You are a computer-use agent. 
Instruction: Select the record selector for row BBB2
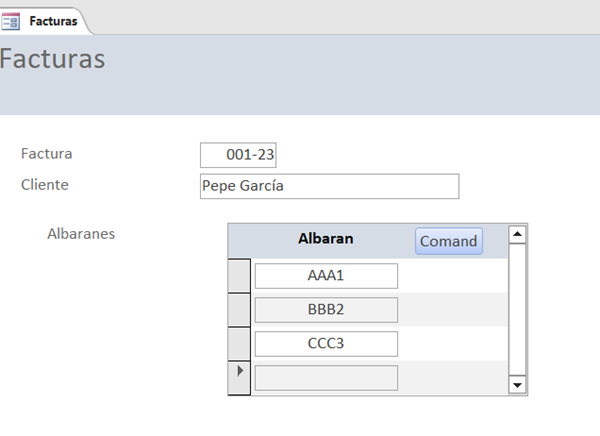coord(240,309)
